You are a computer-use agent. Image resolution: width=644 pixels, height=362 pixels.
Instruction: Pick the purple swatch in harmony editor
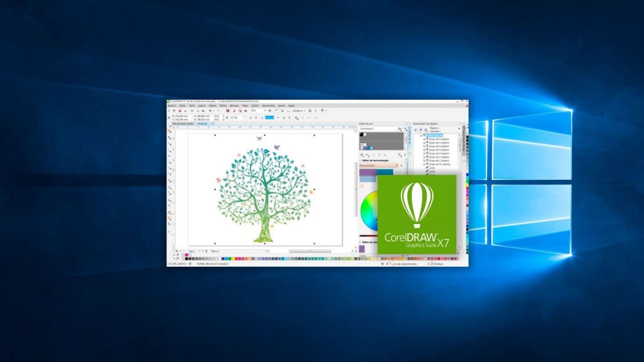pyautogui.click(x=368, y=173)
